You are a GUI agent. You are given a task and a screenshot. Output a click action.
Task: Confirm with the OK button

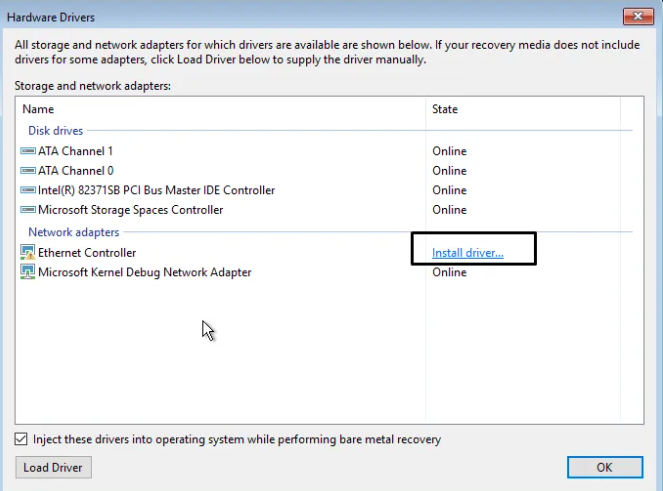point(604,467)
